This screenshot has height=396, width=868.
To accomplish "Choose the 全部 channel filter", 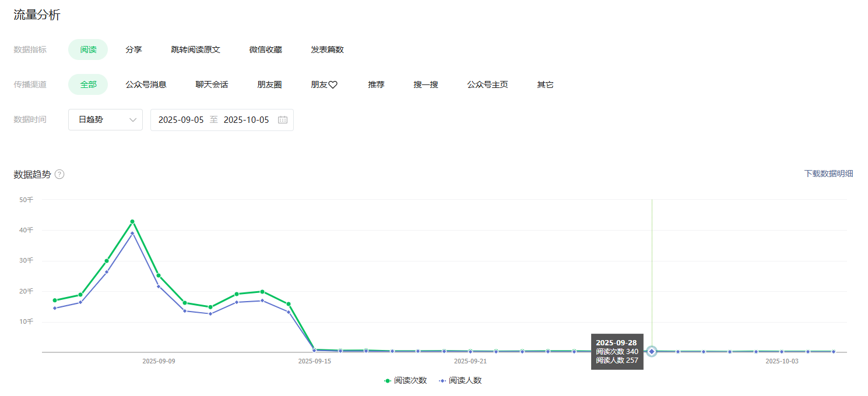I will pyautogui.click(x=88, y=84).
